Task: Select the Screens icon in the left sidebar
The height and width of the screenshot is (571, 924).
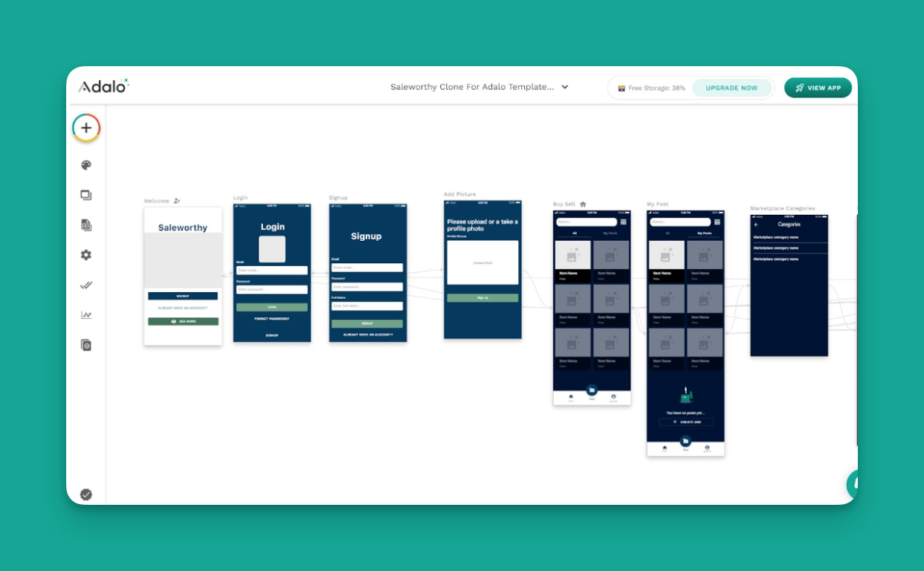Action: click(85, 195)
